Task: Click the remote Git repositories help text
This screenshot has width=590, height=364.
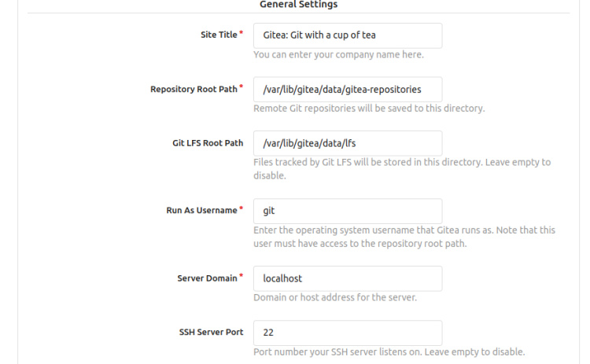Action: 368,108
